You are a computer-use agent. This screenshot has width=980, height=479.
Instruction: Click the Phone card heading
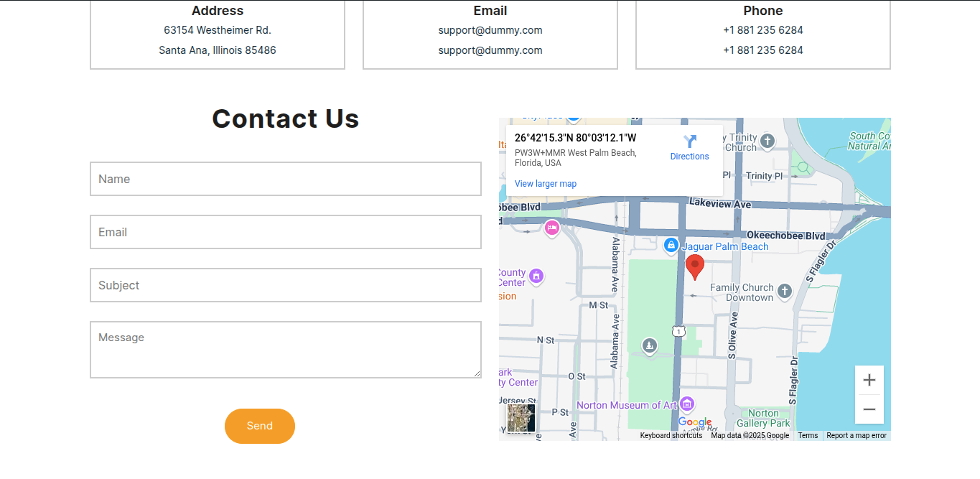coord(763,11)
